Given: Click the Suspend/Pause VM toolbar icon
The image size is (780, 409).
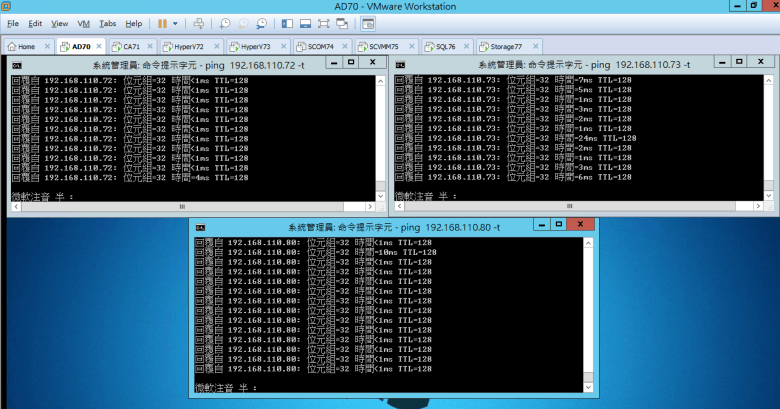Looking at the screenshot, I should (163, 22).
